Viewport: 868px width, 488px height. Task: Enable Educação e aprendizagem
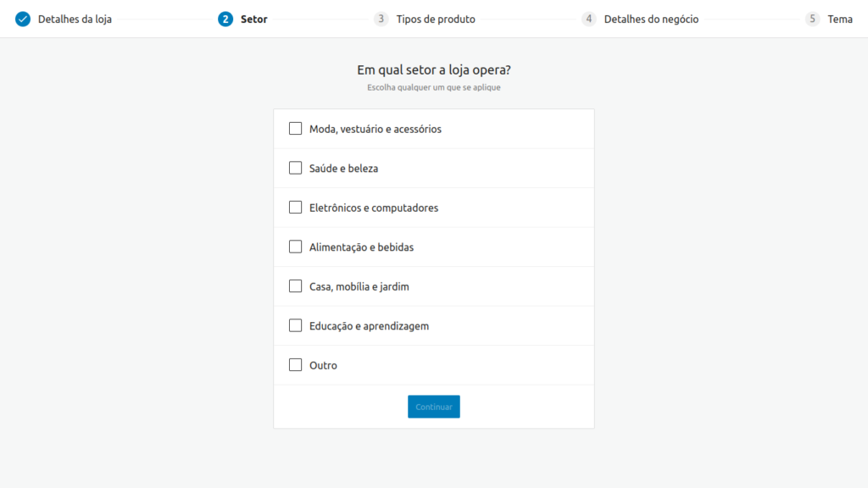pyautogui.click(x=295, y=325)
